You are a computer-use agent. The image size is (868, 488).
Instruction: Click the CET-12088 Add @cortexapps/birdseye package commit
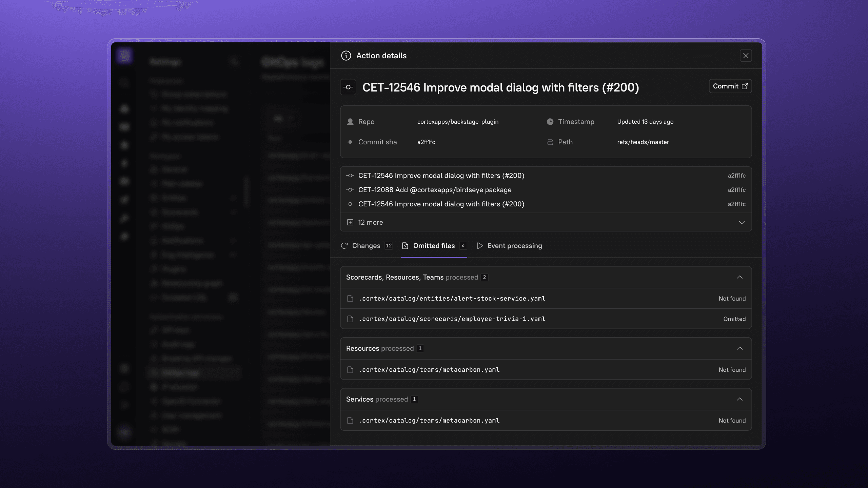coord(435,190)
